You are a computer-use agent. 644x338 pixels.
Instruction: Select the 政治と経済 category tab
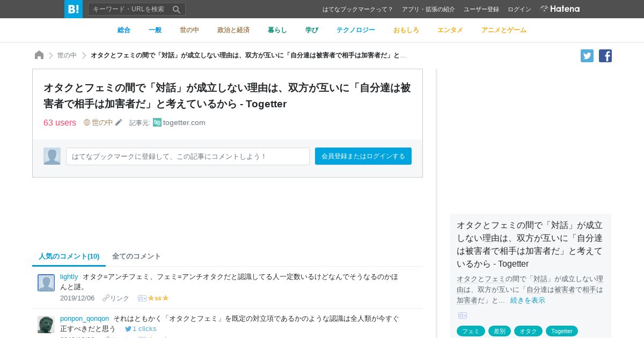coord(233,30)
